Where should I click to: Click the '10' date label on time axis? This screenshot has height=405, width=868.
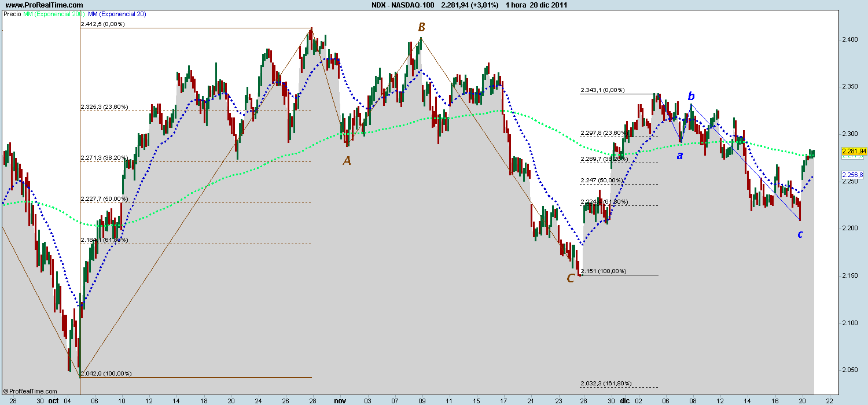[122, 400]
